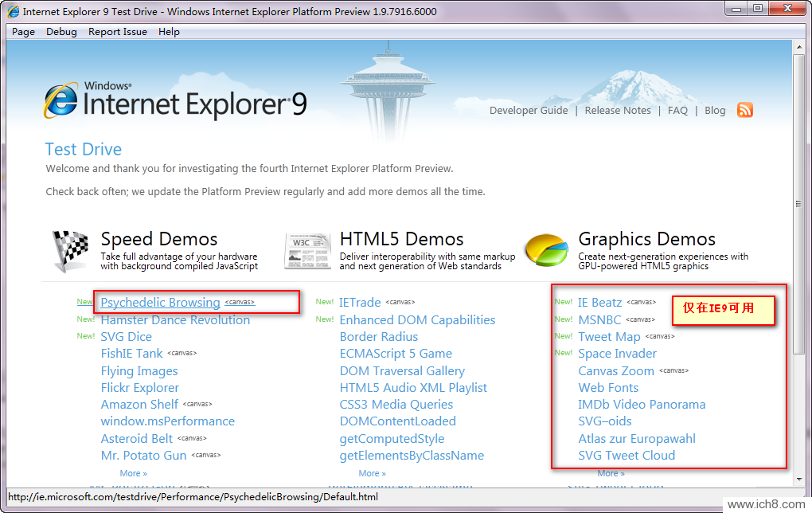This screenshot has height=513, width=812.
Task: Click the HTML5 Demos W3C newspaper icon
Action: click(307, 251)
